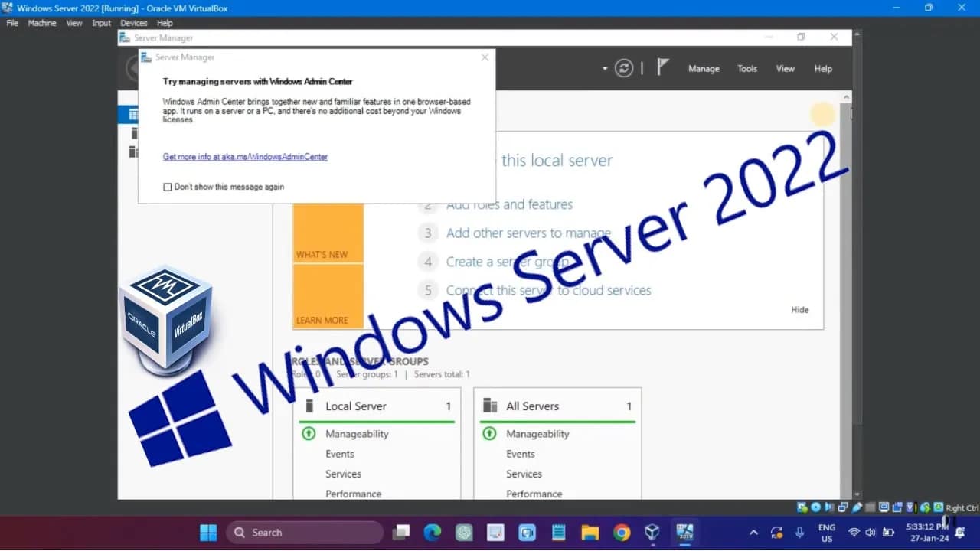
Task: Open File Explorer from the taskbar
Action: click(590, 532)
